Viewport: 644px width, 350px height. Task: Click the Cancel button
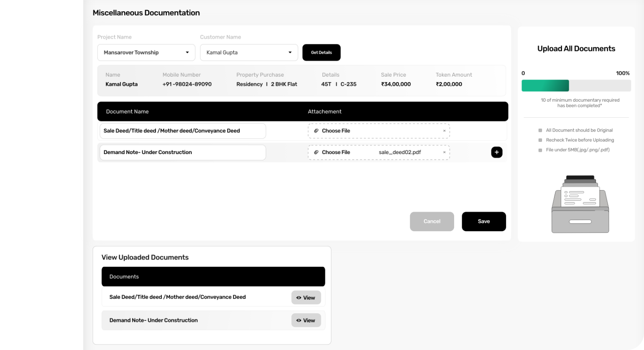point(432,221)
